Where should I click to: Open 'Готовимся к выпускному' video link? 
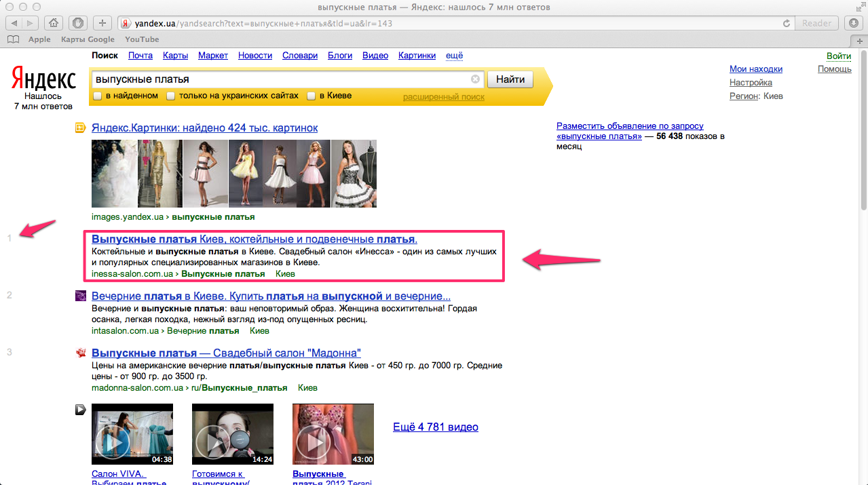pyautogui.click(x=221, y=479)
